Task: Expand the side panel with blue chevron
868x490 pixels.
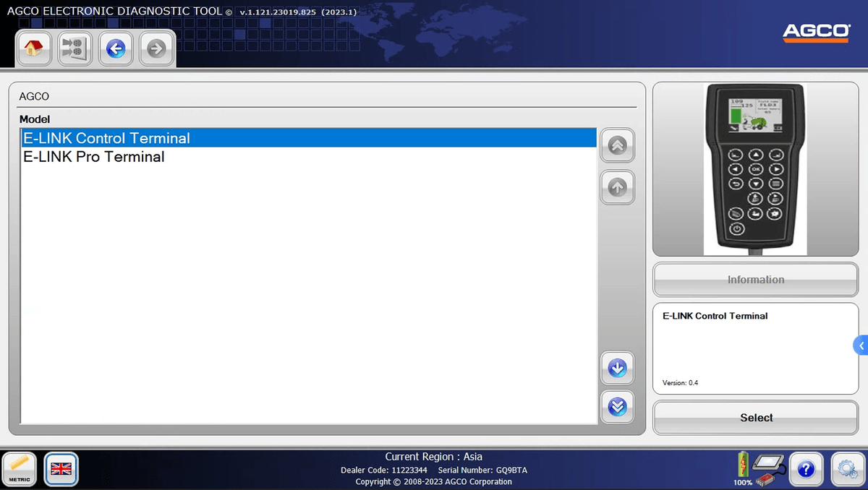Action: tap(861, 345)
